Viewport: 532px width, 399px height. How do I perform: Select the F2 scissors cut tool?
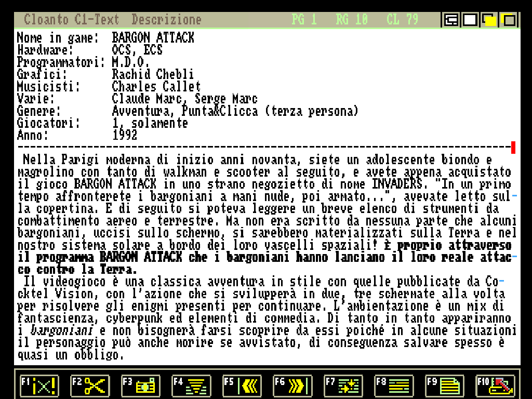(x=90, y=386)
